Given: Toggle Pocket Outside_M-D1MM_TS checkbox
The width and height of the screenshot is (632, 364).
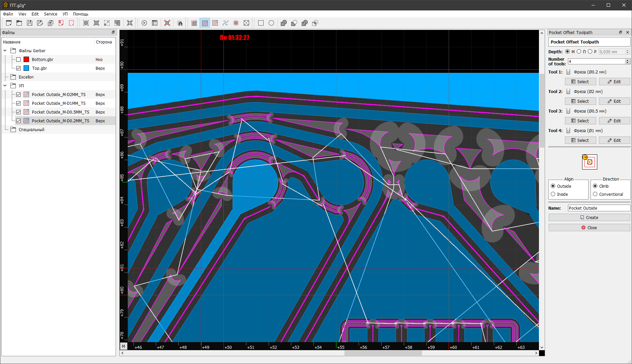Looking at the screenshot, I should pyautogui.click(x=19, y=103).
